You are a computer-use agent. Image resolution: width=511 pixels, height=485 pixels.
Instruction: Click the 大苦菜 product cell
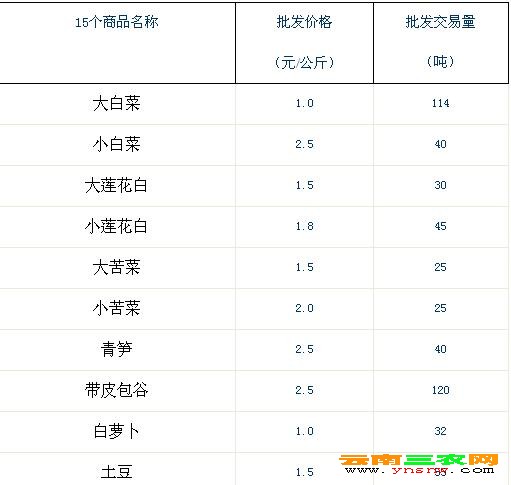116,267
